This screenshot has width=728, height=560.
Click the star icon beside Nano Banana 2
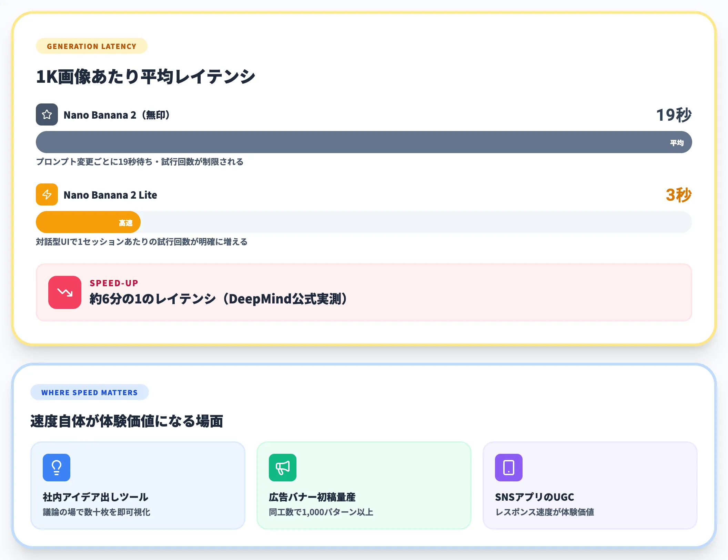pyautogui.click(x=47, y=114)
